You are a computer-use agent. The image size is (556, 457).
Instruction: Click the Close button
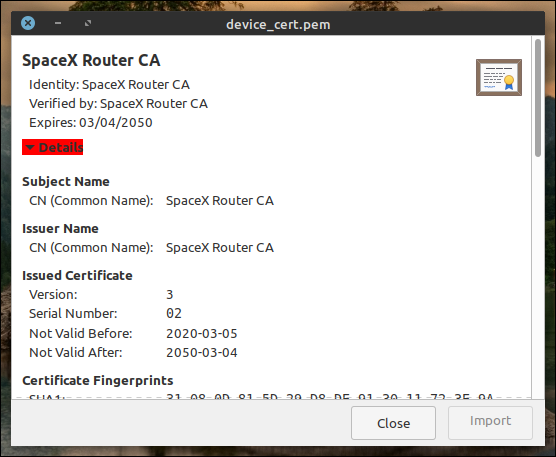pyautogui.click(x=393, y=423)
